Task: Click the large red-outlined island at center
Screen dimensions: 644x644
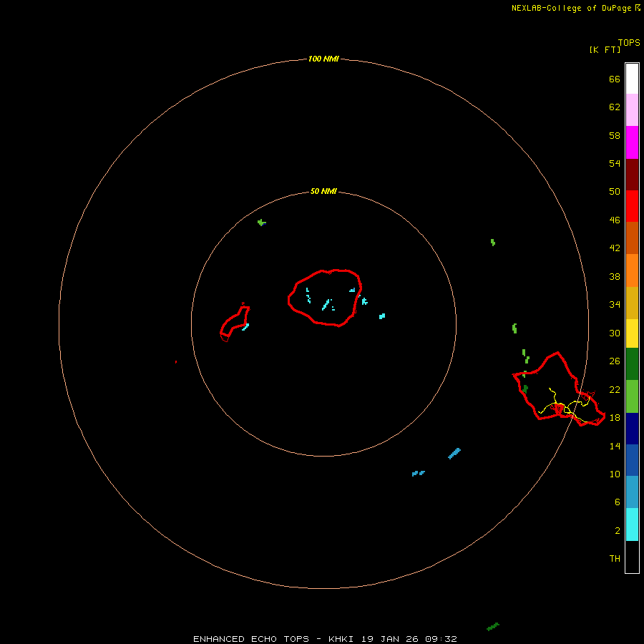Action: (324, 298)
